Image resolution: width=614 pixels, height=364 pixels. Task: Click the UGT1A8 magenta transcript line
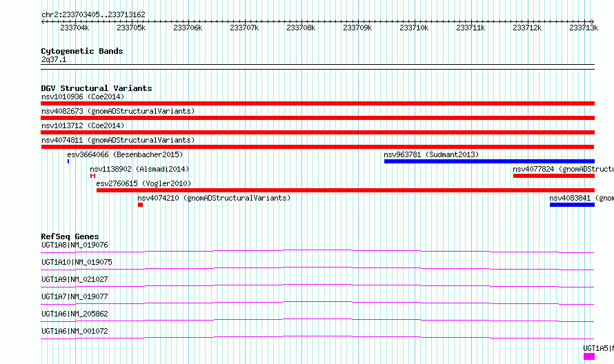coord(317,251)
